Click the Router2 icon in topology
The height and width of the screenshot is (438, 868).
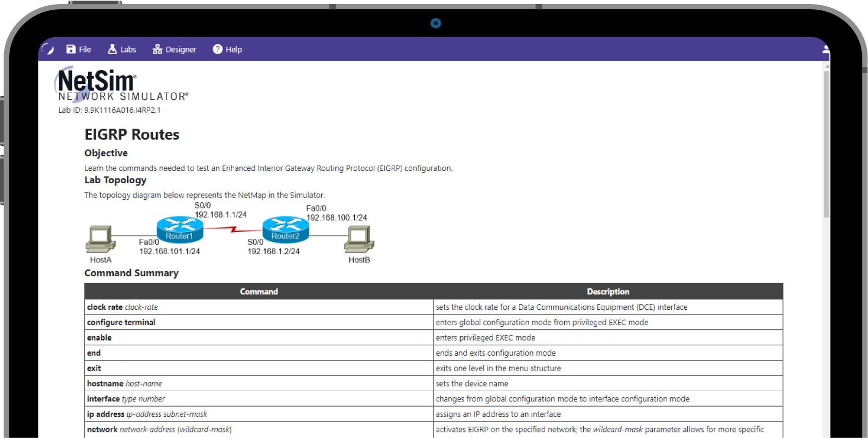coord(286,229)
